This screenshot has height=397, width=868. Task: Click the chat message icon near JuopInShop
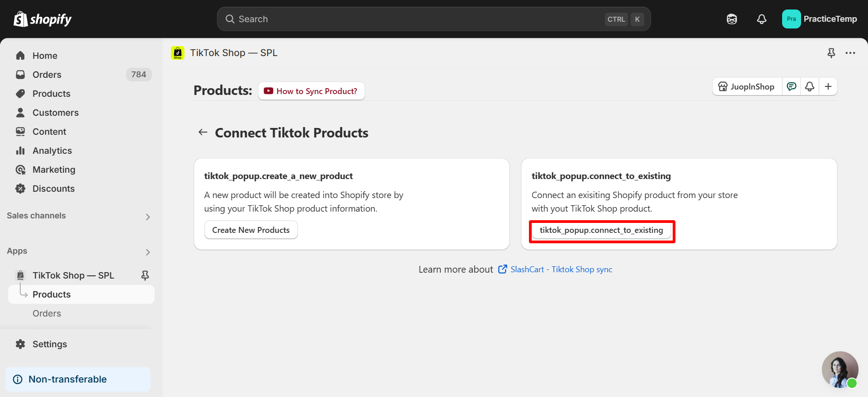coord(792,86)
